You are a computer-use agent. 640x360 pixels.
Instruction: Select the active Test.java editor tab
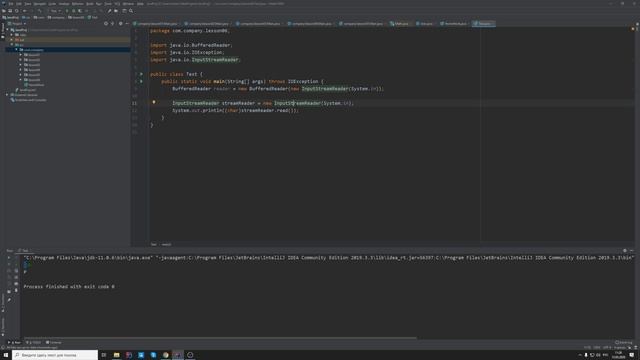click(484, 24)
